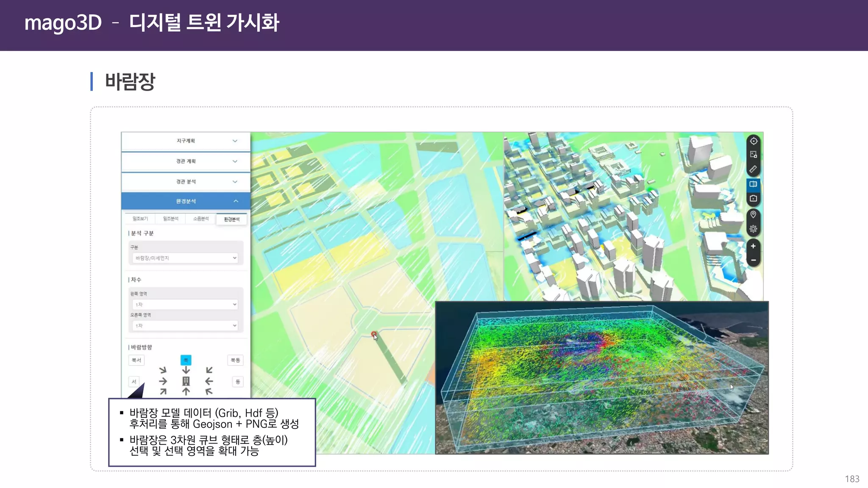Screen dimensions: 868x488
Task: Click the camera snapshot icon
Action: (x=753, y=198)
